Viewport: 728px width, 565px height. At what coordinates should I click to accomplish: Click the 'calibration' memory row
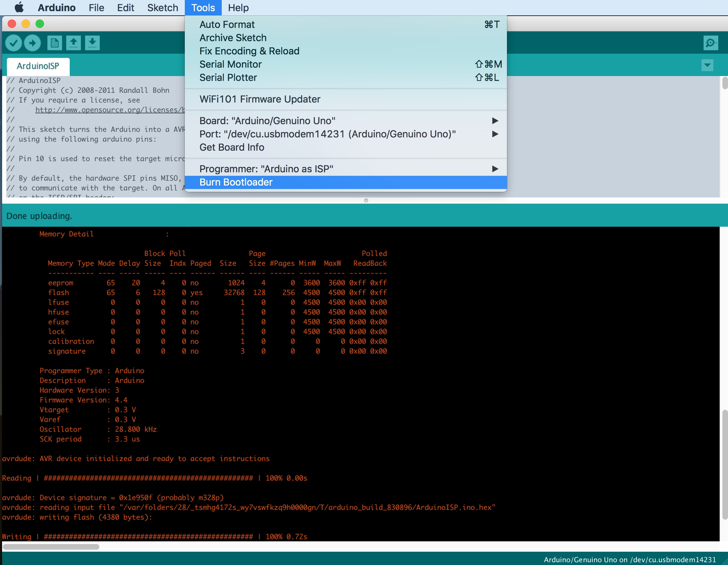click(x=218, y=341)
